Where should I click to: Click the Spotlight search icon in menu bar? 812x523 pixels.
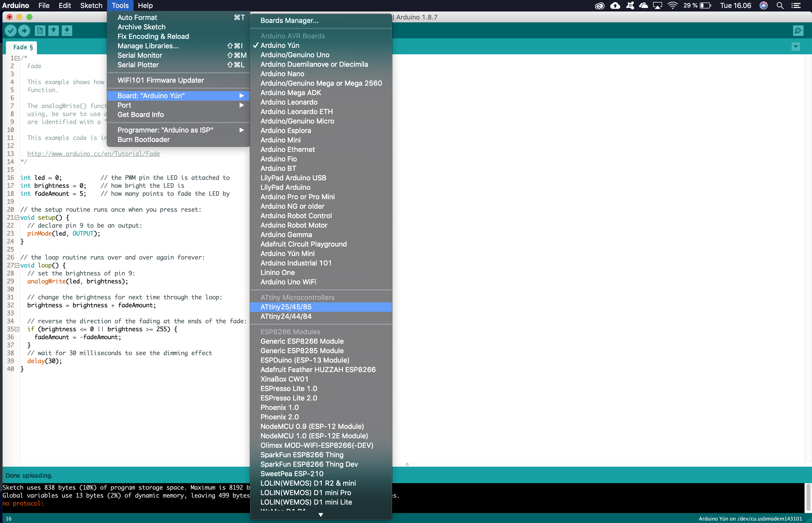point(780,5)
